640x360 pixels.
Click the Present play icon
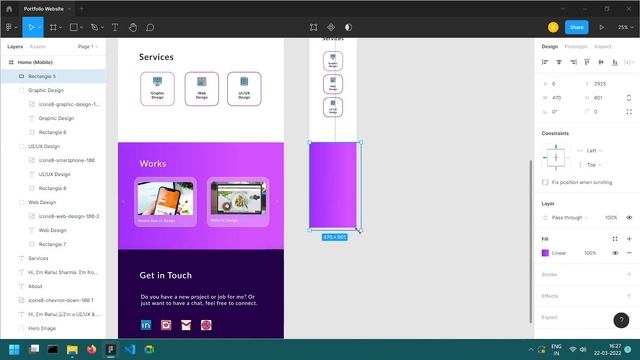pos(602,27)
